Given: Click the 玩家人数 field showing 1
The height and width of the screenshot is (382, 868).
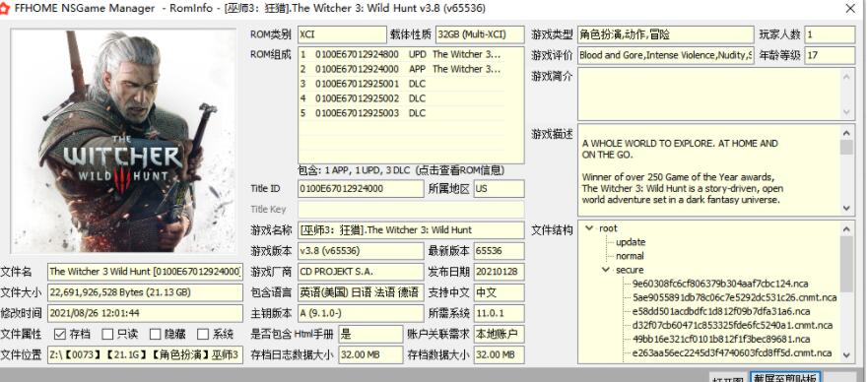Looking at the screenshot, I should click(x=830, y=34).
